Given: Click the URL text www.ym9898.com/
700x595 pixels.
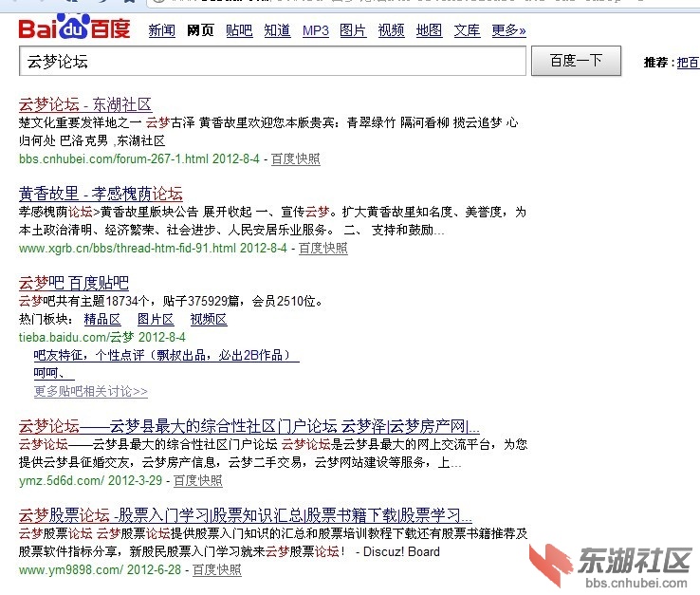Looking at the screenshot, I should click(71, 570).
